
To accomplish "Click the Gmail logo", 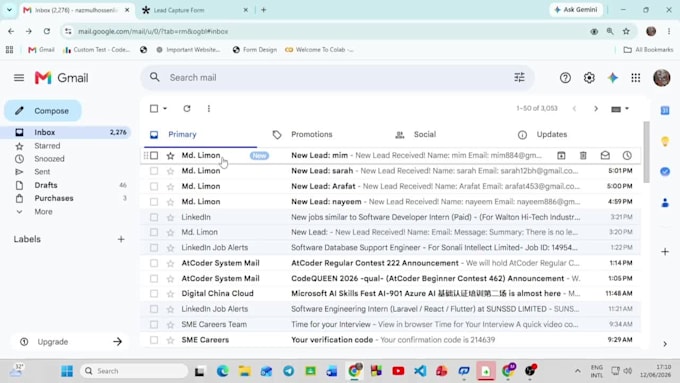I will 62,78.
